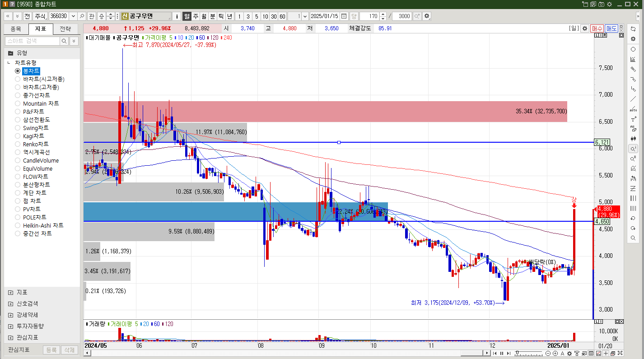Click the 2025/01/15 date field
The width and height of the screenshot is (644, 359).
325,16
